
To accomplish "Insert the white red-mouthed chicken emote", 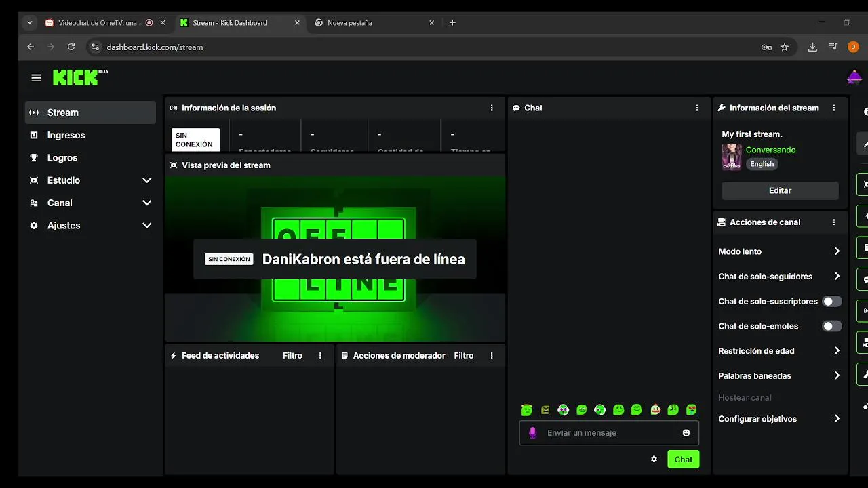I will (x=655, y=409).
